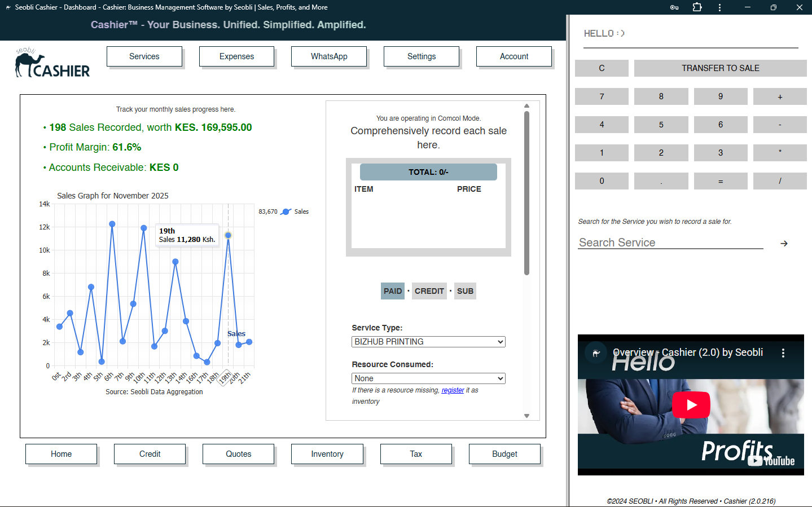Click the video title Overview - Cashier (2.0)

(x=688, y=352)
